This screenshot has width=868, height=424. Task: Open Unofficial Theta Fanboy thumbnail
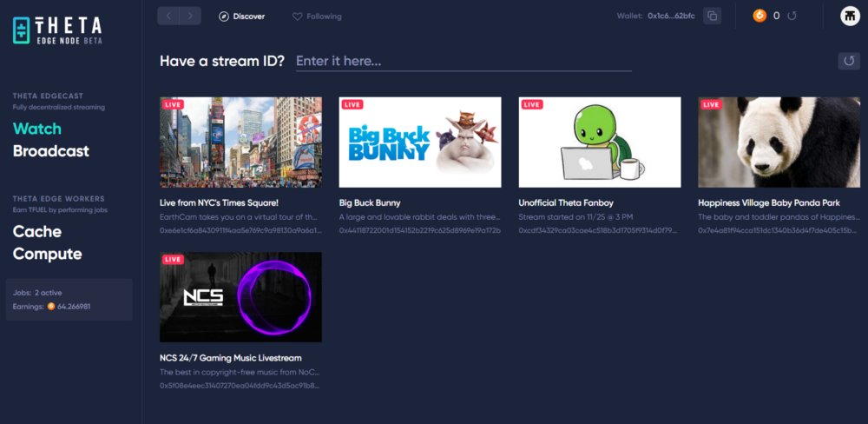pyautogui.click(x=600, y=142)
